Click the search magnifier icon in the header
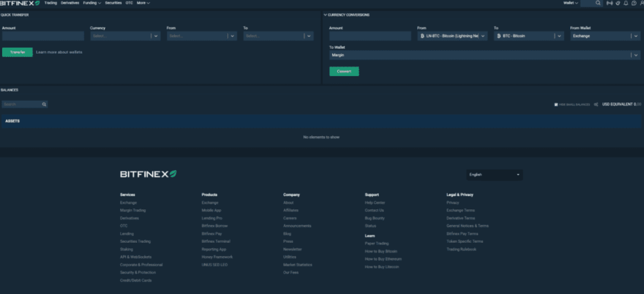 tap(598, 3)
